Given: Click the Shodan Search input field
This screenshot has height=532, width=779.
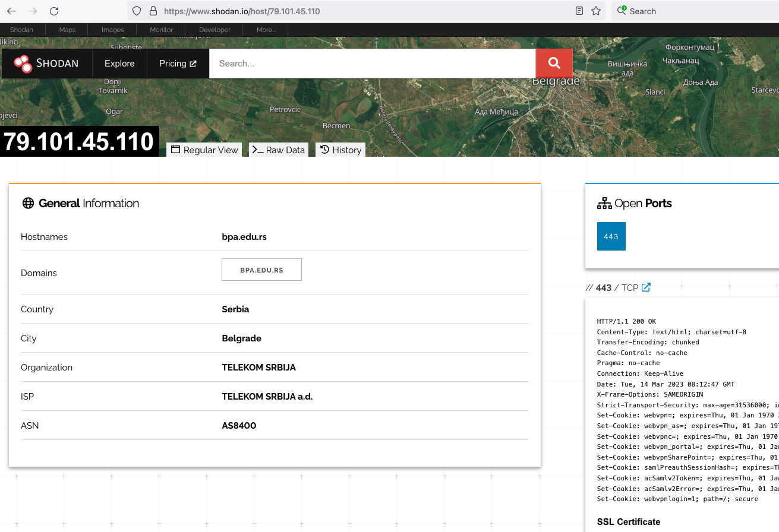Looking at the screenshot, I should [x=373, y=64].
